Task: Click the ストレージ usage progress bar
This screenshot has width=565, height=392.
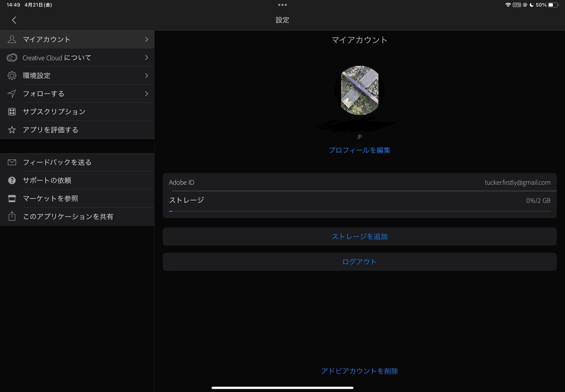Action: [x=359, y=211]
